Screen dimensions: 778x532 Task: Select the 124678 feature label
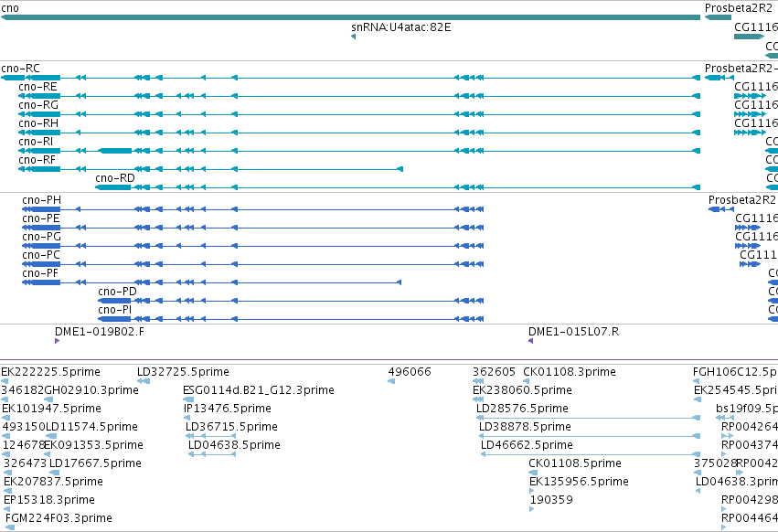click(24, 444)
